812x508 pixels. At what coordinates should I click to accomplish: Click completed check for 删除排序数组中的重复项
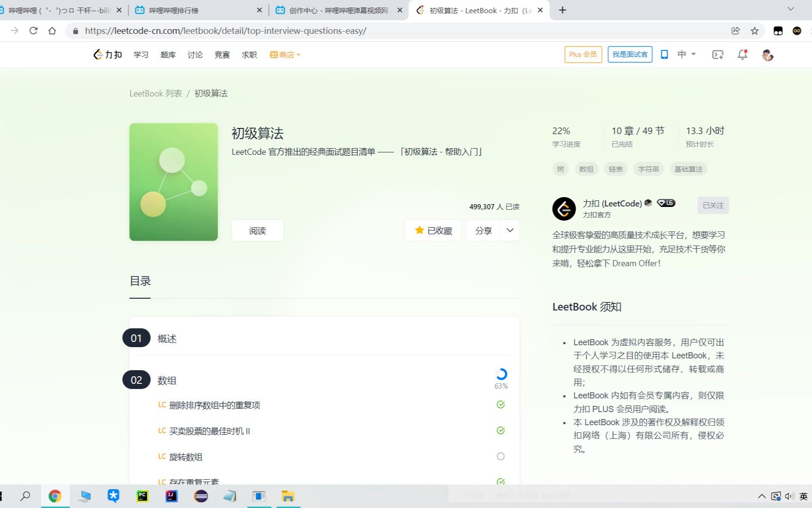coord(500,405)
